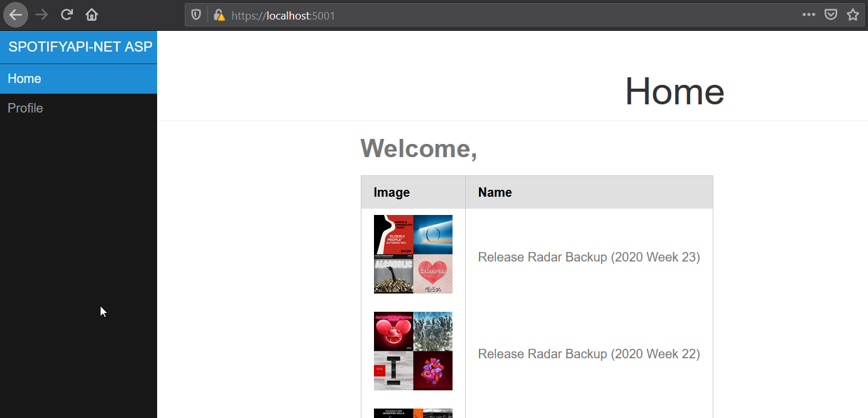
Task: Open the tracking protection shield icon
Action: point(196,15)
